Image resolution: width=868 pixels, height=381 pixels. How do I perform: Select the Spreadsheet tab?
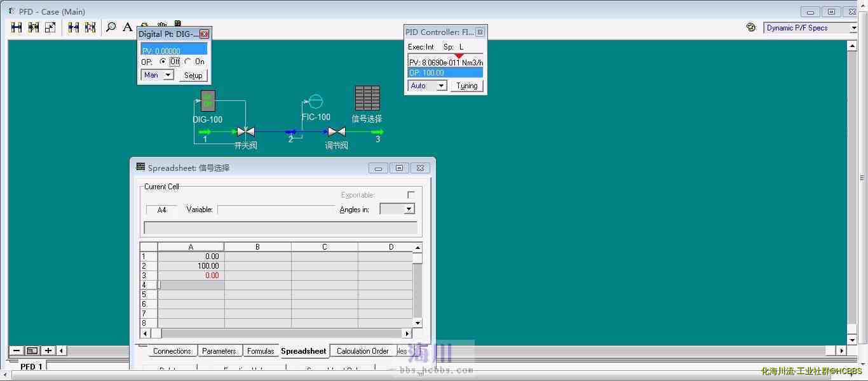304,351
